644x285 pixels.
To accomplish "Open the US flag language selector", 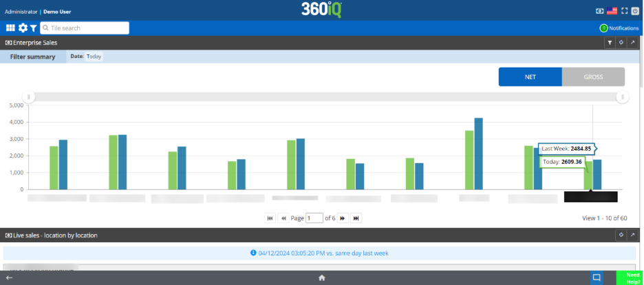I will click(x=612, y=11).
